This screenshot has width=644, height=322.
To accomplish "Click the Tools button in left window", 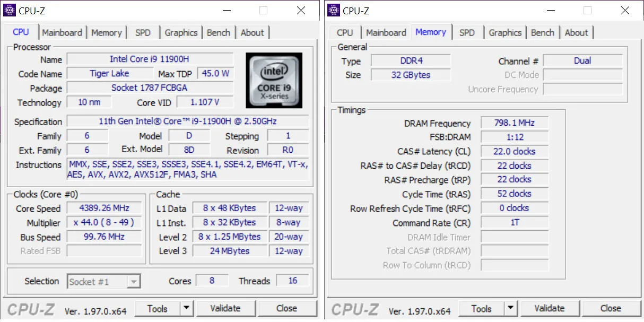I will pos(158,308).
